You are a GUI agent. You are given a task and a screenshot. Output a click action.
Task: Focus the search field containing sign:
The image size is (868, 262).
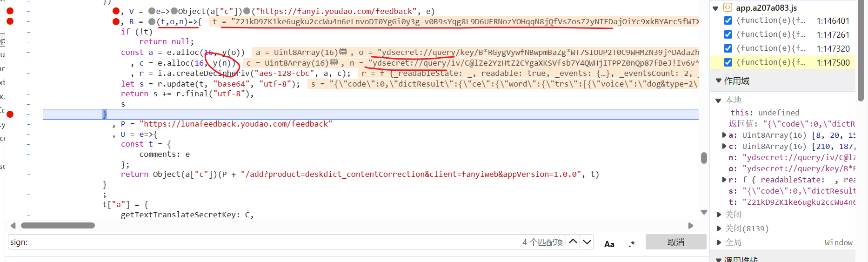coord(264,242)
